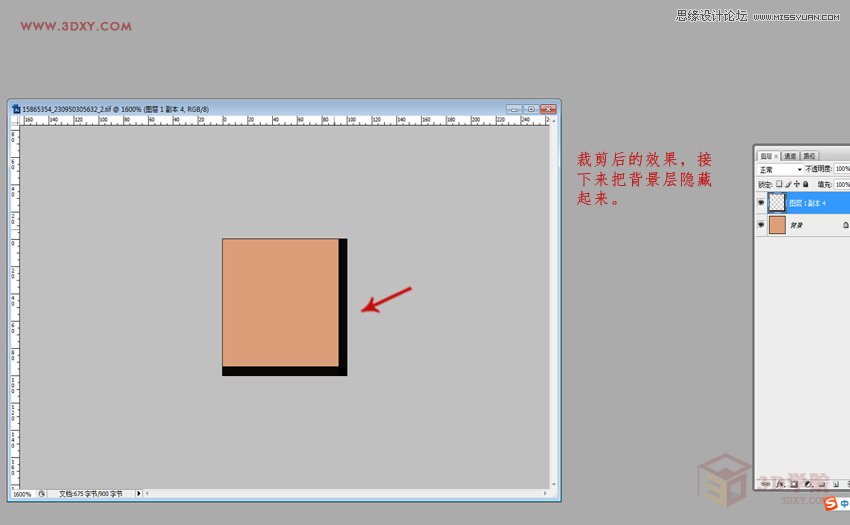This screenshot has width=850, height=525.
Task: Click the Sogou S input method icon
Action: [x=830, y=504]
